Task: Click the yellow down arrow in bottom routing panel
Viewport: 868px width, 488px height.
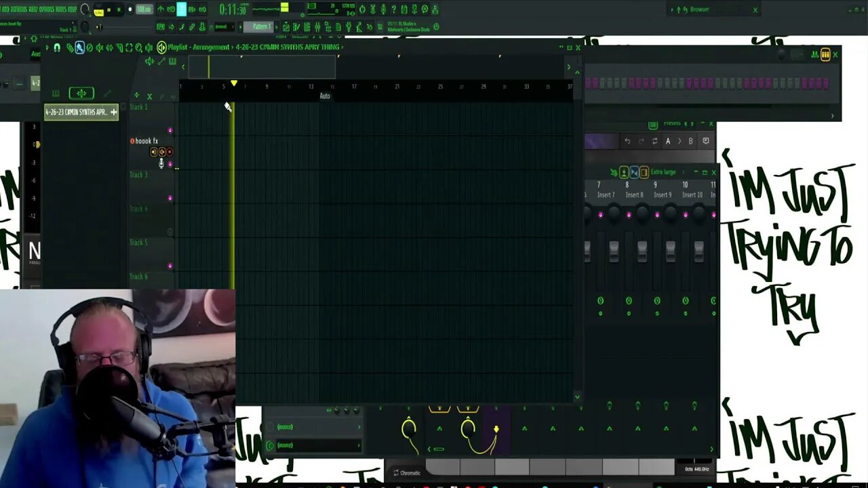Action: pyautogui.click(x=496, y=429)
